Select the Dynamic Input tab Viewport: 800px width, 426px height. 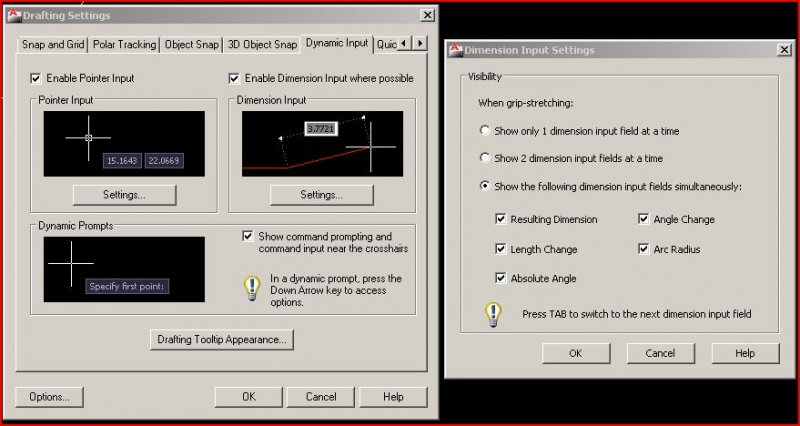(x=337, y=43)
